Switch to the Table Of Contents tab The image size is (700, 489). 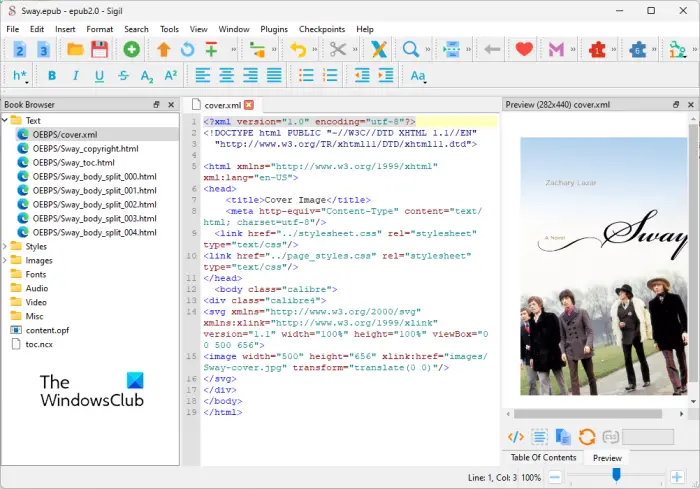click(x=543, y=457)
